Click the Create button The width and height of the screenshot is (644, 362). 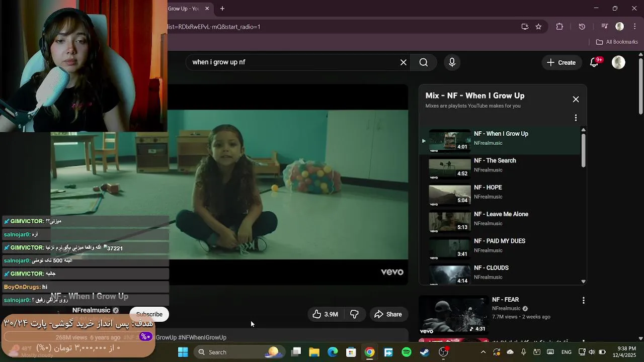(x=561, y=62)
